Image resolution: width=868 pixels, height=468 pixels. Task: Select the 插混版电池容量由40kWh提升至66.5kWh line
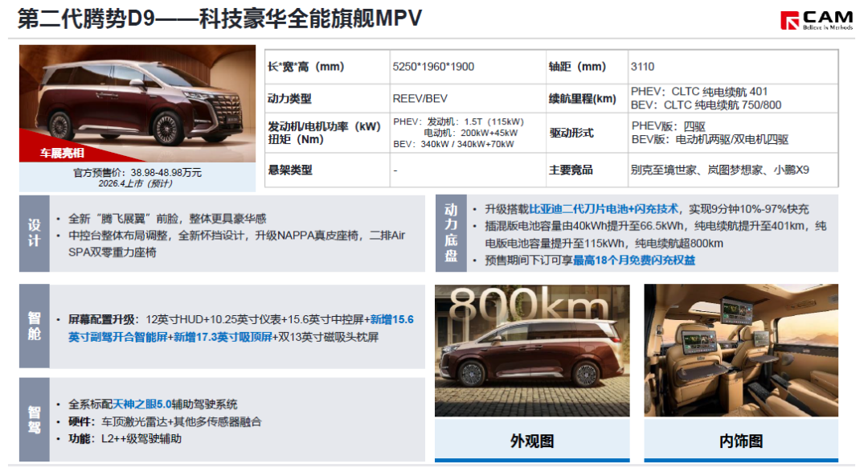(x=656, y=226)
